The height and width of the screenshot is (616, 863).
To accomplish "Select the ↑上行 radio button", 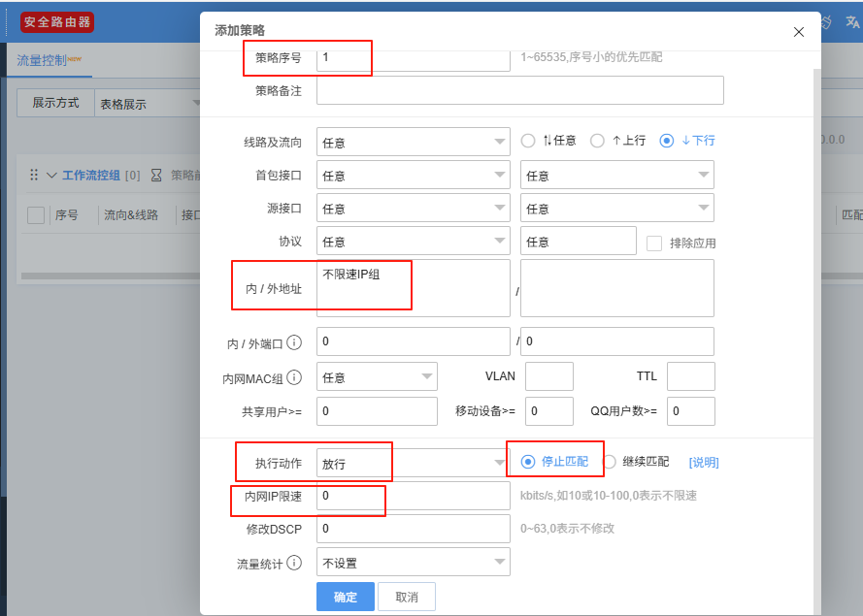I will click(597, 141).
